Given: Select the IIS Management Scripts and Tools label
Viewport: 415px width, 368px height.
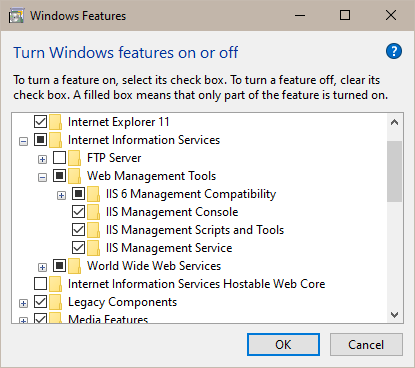Looking at the screenshot, I should 195,230.
